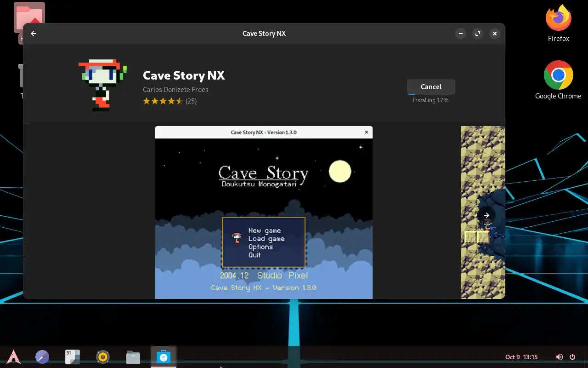
Task: Open the power menu in the tray
Action: click(x=572, y=357)
